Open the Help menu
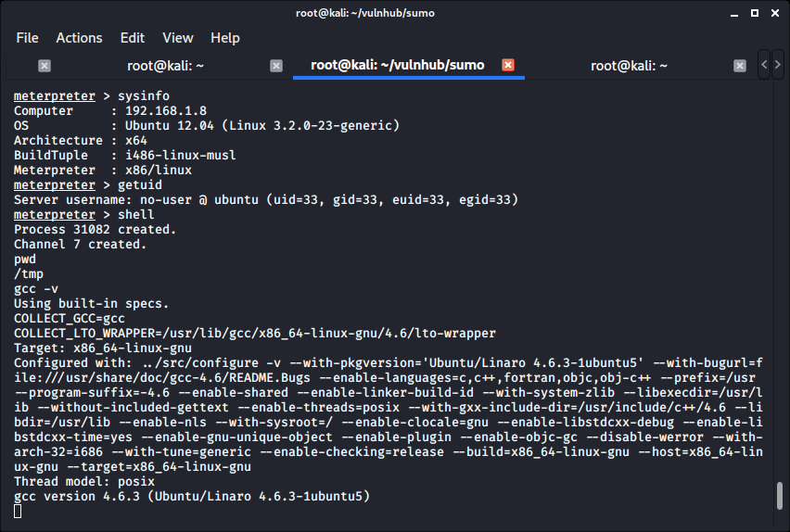Viewport: 790px width, 532px height. [x=225, y=38]
